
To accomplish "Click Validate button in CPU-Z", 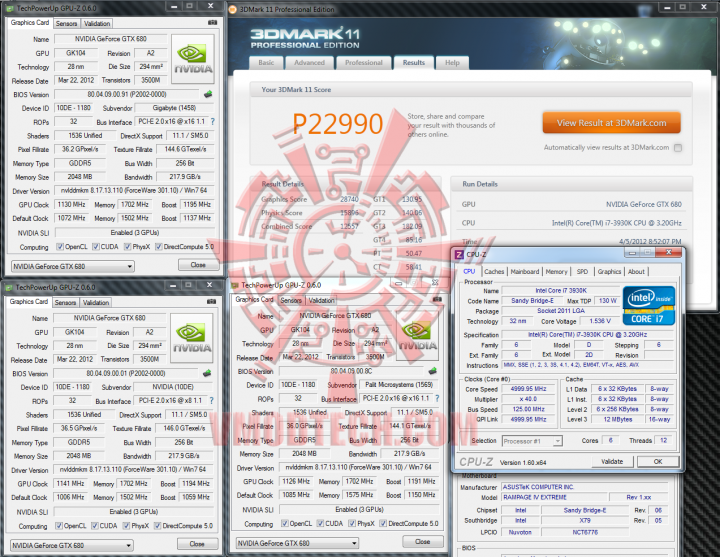I will [612, 461].
